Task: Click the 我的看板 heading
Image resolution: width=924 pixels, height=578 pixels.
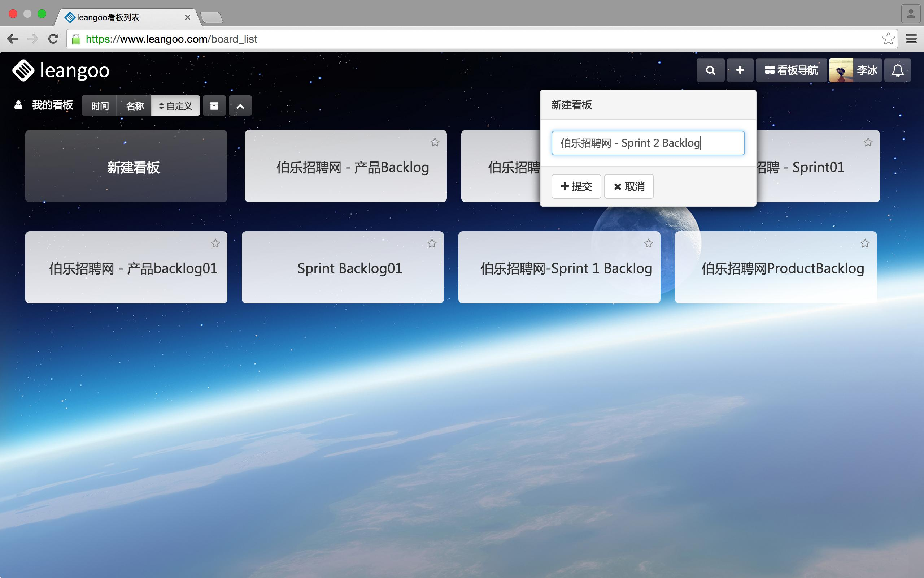Action: pos(52,105)
